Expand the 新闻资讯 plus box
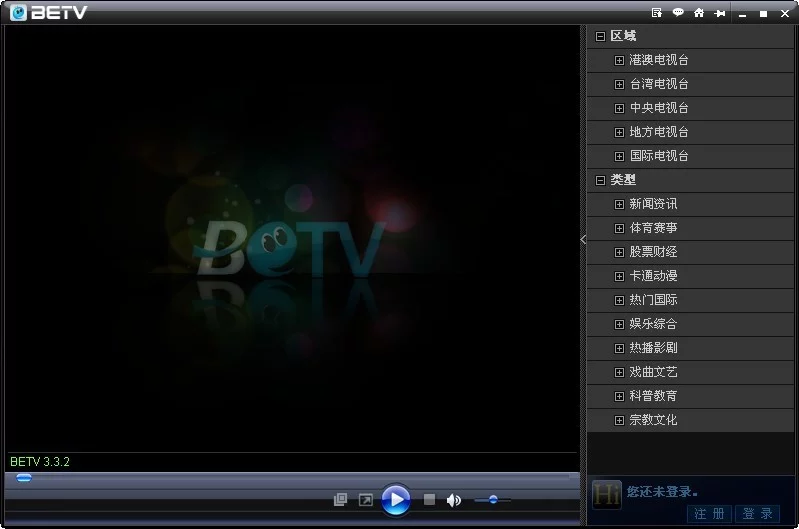 tap(619, 204)
